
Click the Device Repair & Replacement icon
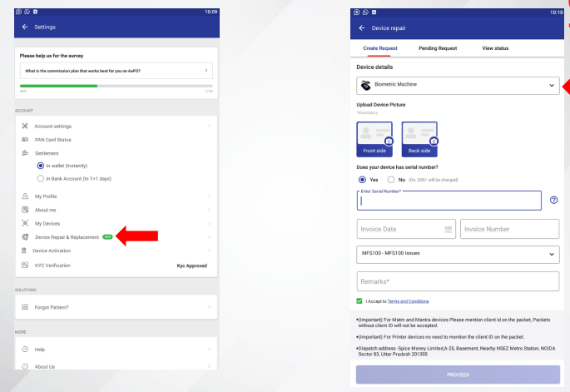coord(25,237)
